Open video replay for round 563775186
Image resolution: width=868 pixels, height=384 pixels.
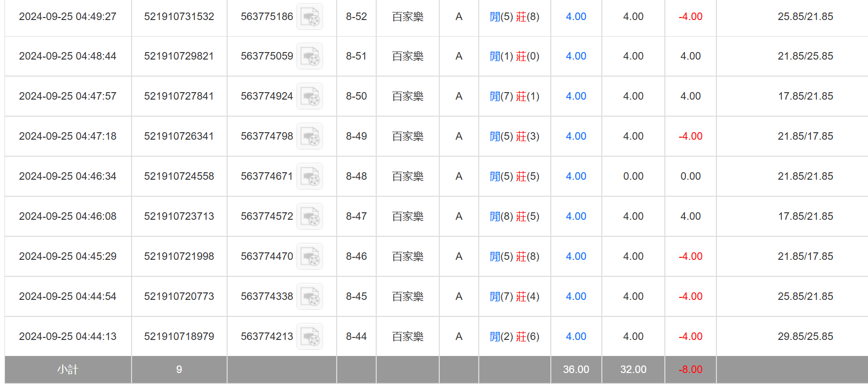click(310, 17)
